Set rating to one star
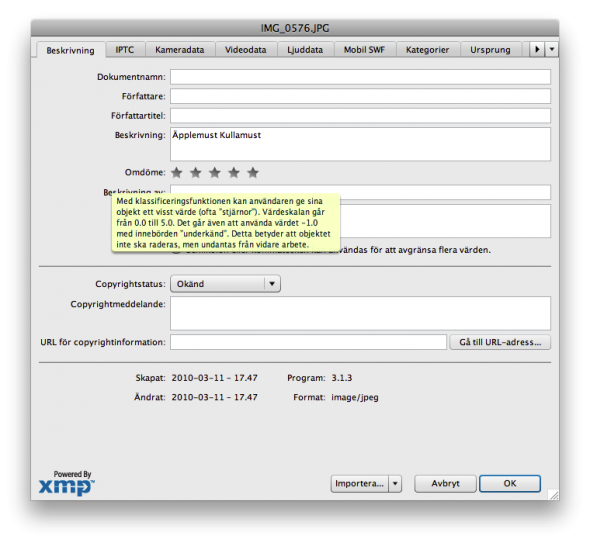Screen dimensions: 590x543 (x=176, y=173)
